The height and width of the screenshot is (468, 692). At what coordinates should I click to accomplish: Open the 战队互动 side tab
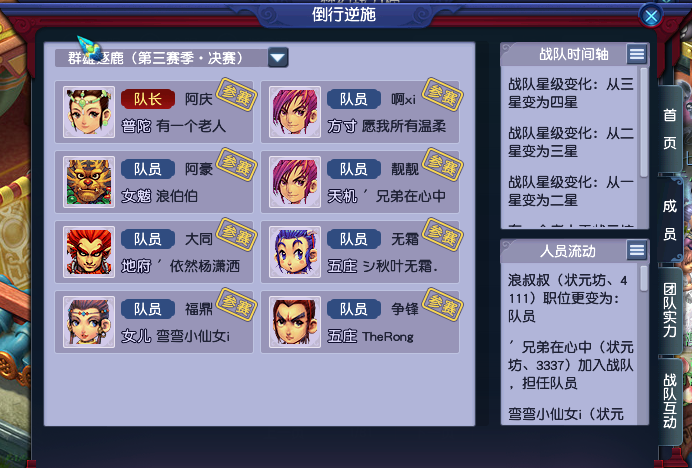click(x=669, y=401)
